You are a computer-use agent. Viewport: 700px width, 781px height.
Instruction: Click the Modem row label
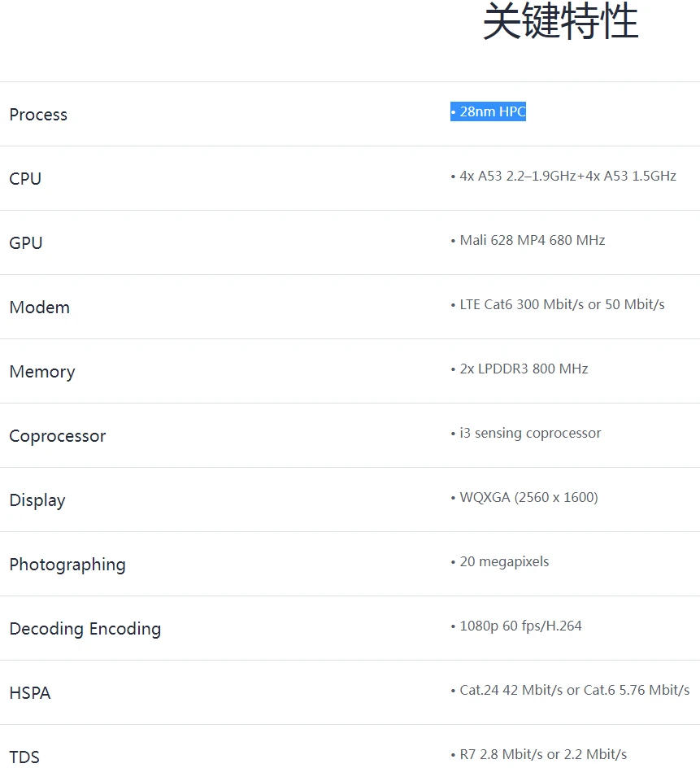40,308
